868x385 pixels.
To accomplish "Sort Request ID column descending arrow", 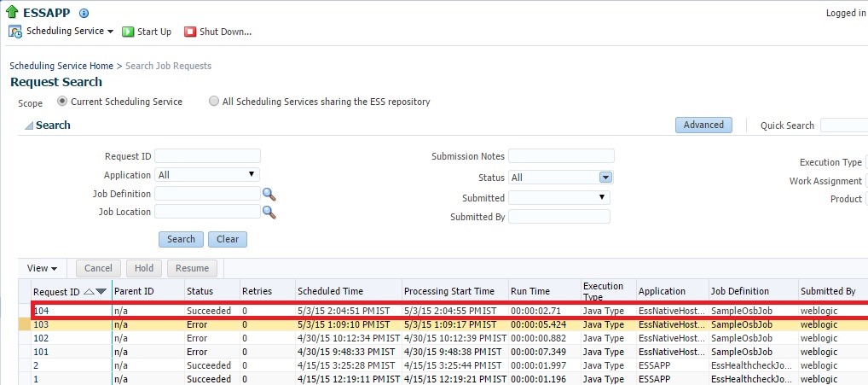I will point(101,292).
